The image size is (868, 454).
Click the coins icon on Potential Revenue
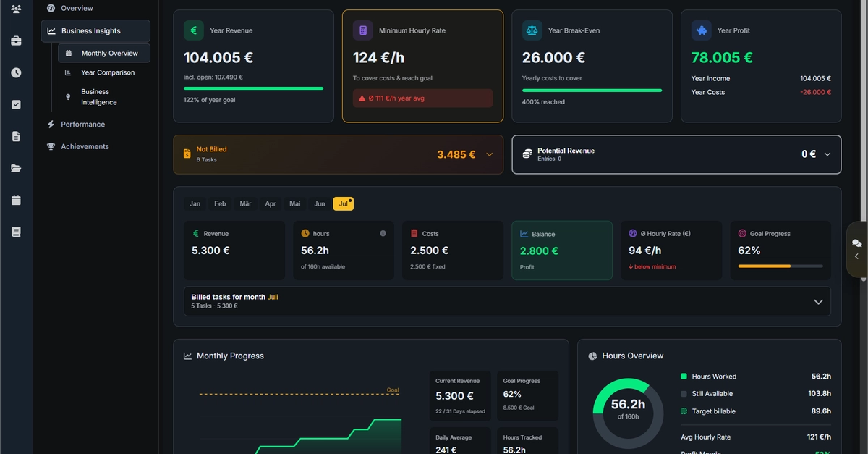click(527, 154)
